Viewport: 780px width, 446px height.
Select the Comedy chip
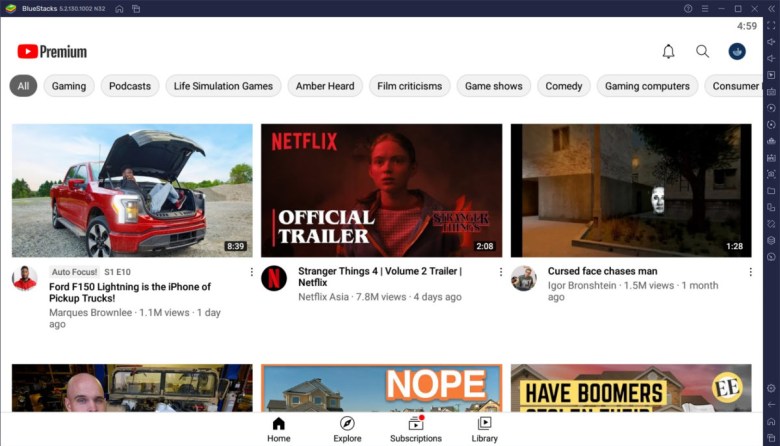564,86
